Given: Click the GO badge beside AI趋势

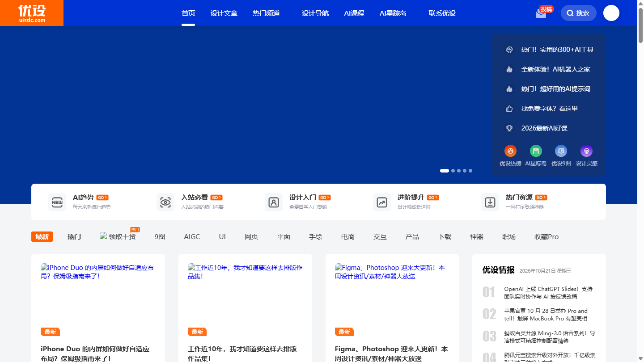Looking at the screenshot, I should tap(102, 198).
